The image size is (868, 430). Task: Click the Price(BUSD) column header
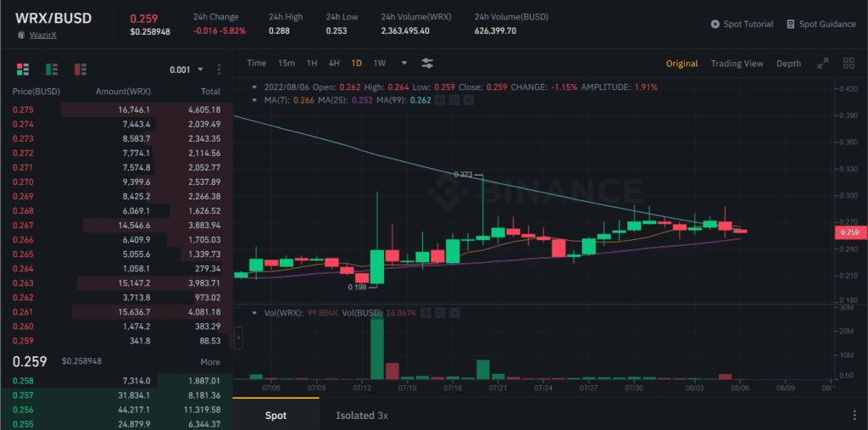coord(36,92)
